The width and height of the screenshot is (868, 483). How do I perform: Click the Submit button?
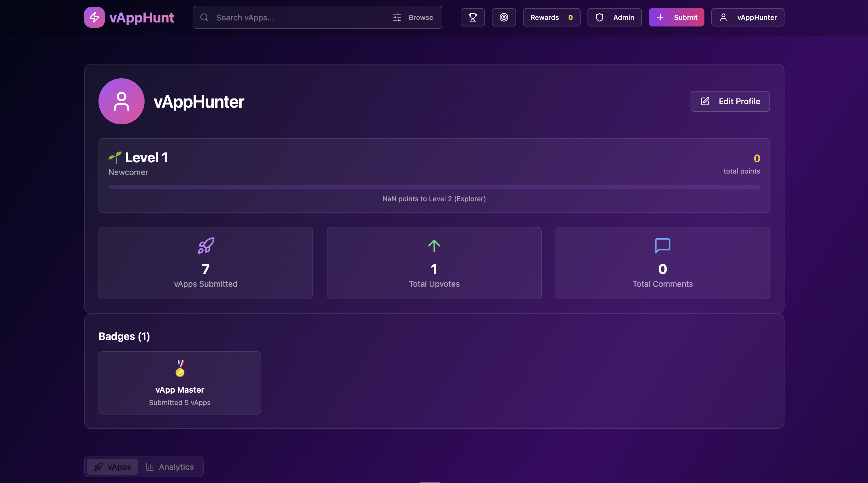[x=676, y=17]
